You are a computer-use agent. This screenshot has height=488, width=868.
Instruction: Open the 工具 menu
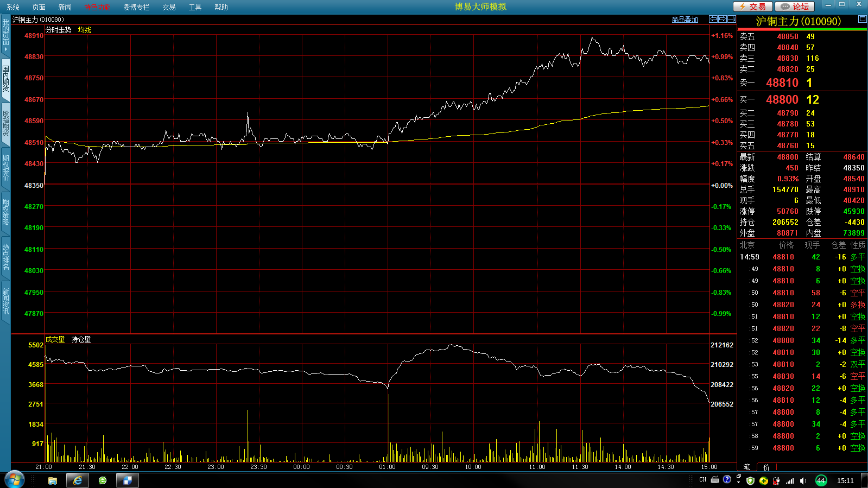[x=195, y=7]
